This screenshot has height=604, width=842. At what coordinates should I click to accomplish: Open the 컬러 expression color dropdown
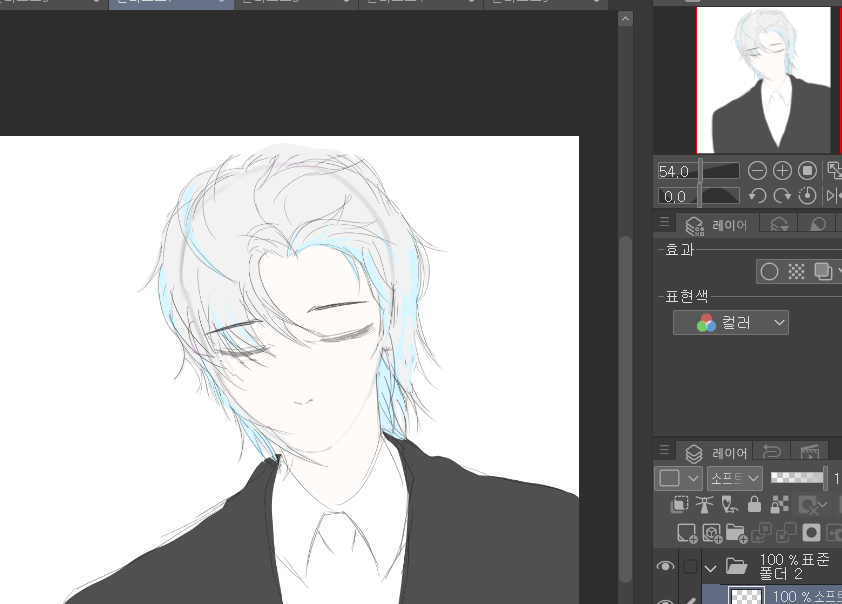[x=730, y=323]
